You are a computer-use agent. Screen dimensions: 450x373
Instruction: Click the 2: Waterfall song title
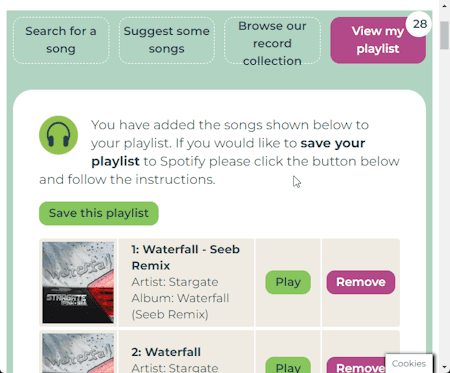coord(166,352)
